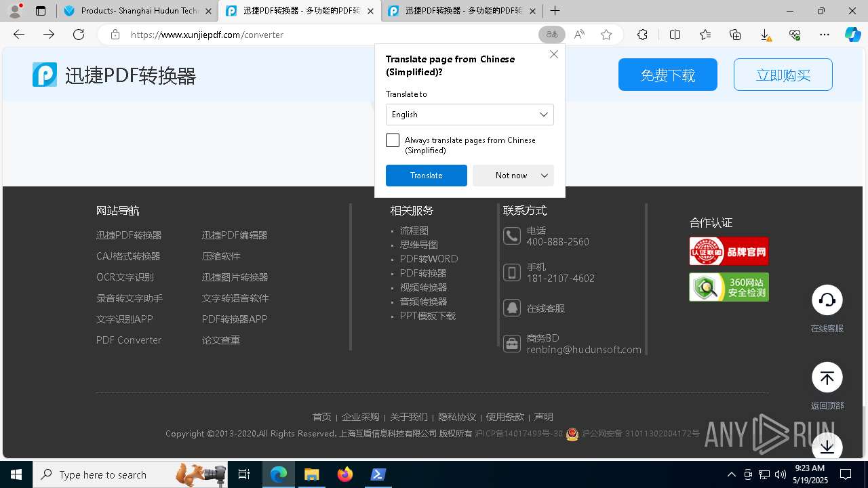Open the 关于我们 footer link
This screenshot has height=488, width=868.
pyautogui.click(x=409, y=417)
